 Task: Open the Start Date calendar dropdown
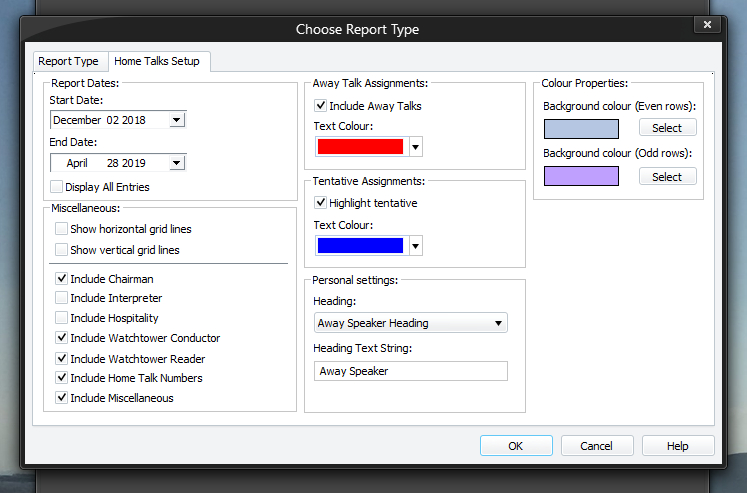pyautogui.click(x=176, y=120)
